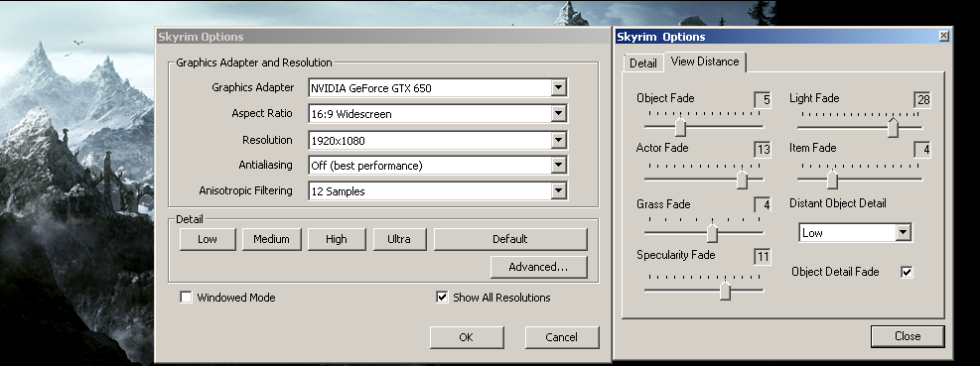Screen dimensions: 980x366
Task: Click the Light Fade value box
Action: tap(922, 100)
